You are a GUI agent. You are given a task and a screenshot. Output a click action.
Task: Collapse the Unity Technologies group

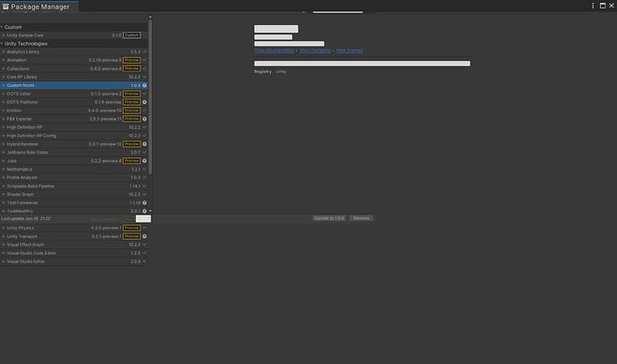coord(2,44)
